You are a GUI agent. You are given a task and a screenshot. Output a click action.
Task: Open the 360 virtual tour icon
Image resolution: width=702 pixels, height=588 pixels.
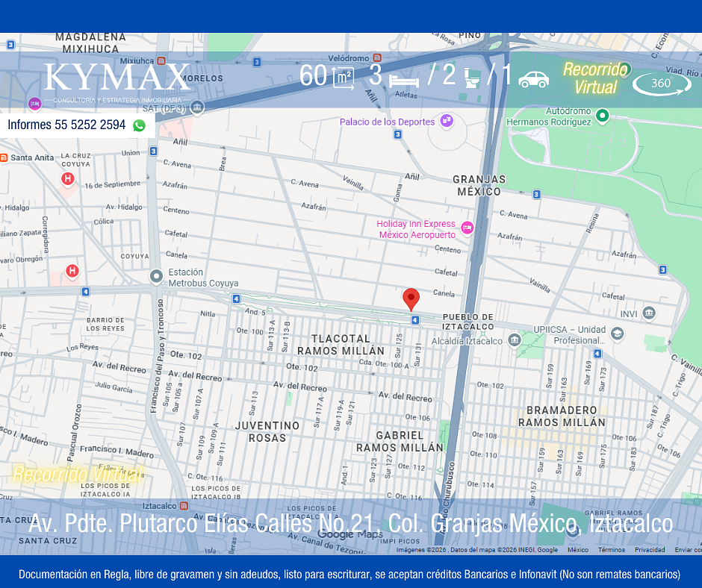662,84
